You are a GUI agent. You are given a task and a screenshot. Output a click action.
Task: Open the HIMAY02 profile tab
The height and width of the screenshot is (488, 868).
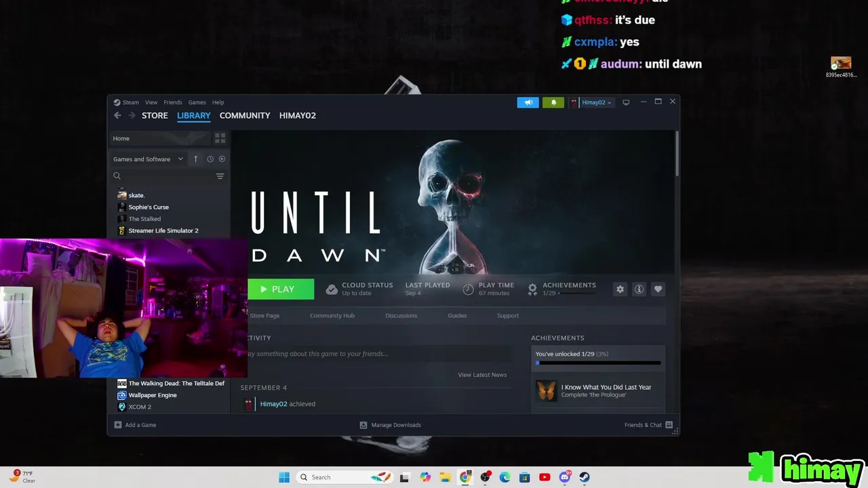298,115
